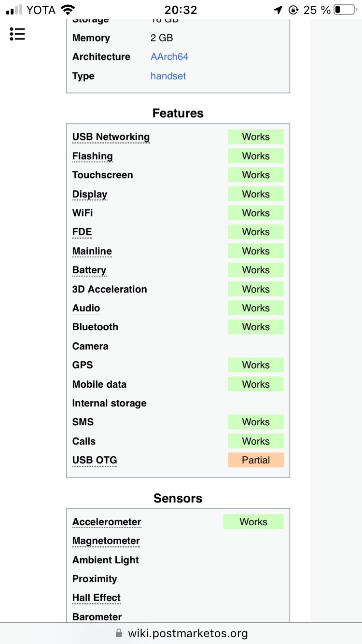Tap the FDE feature label
The image size is (362, 644).
point(82,232)
